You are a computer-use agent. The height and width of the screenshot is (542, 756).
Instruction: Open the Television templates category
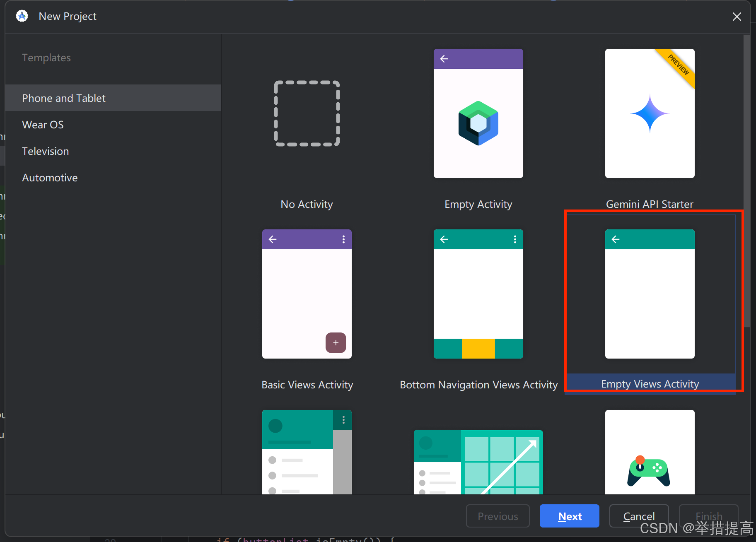(45, 151)
